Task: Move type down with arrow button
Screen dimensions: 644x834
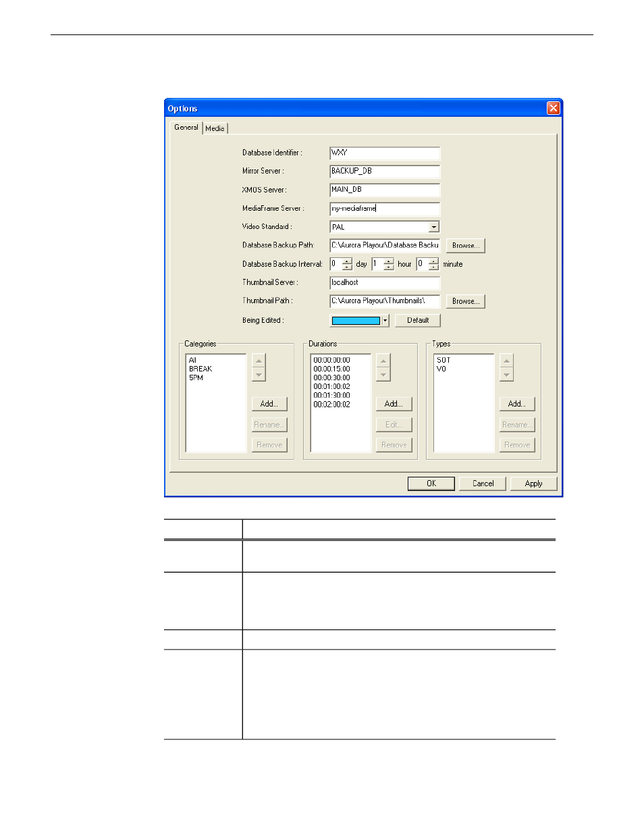Action: (507, 375)
